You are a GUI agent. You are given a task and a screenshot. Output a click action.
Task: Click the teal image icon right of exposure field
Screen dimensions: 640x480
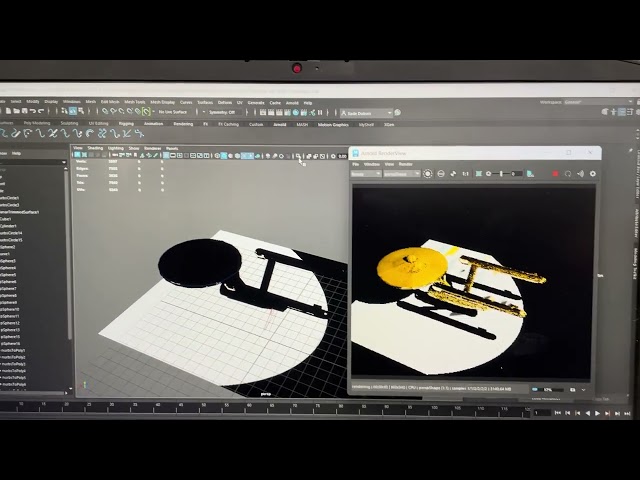click(530, 174)
